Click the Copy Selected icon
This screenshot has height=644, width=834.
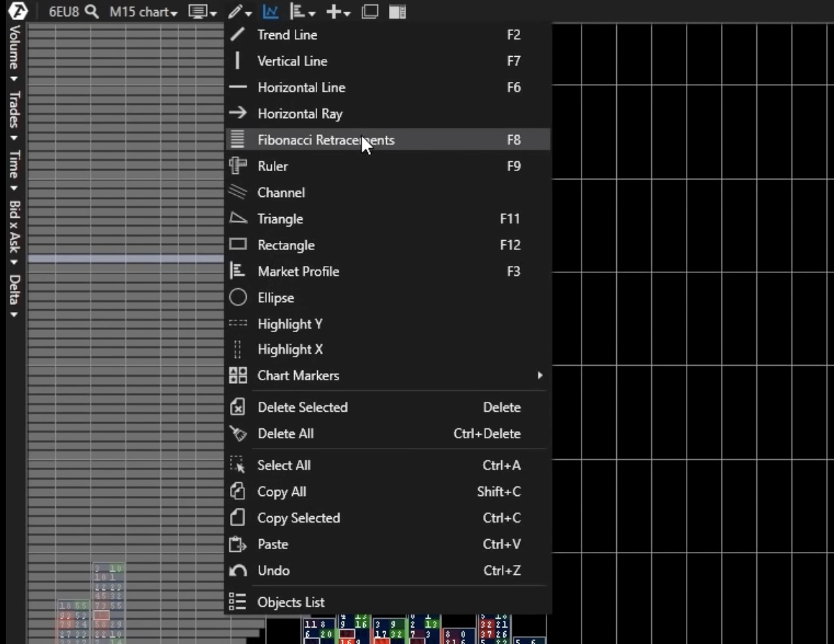click(237, 517)
